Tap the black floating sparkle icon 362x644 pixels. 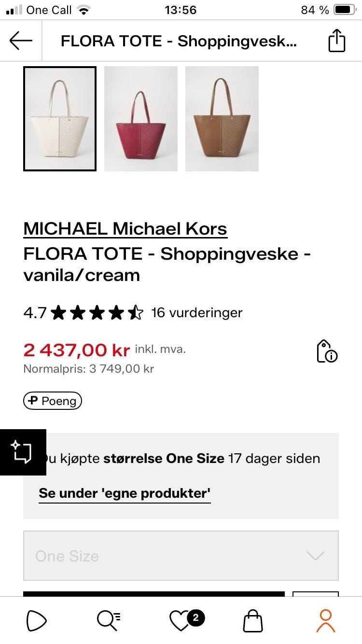pyautogui.click(x=22, y=452)
